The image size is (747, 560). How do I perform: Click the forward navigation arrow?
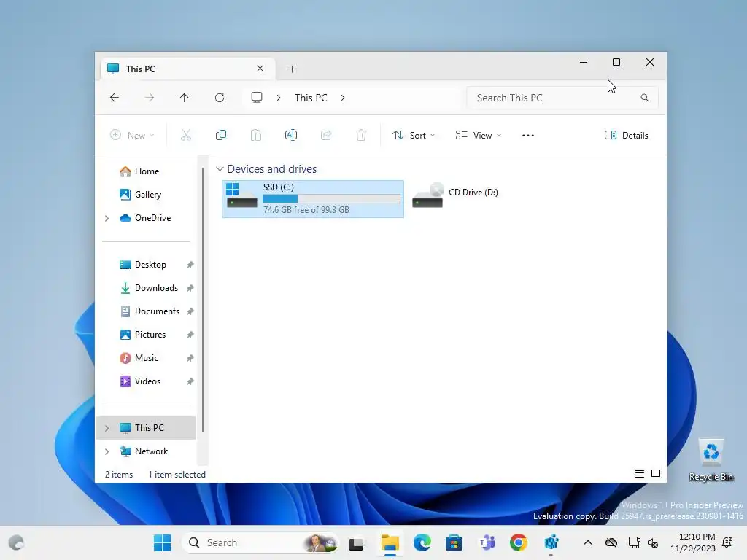click(149, 98)
